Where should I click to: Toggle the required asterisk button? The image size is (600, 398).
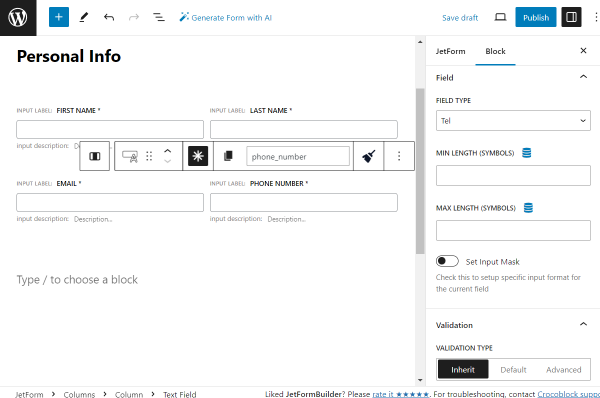[x=198, y=156]
